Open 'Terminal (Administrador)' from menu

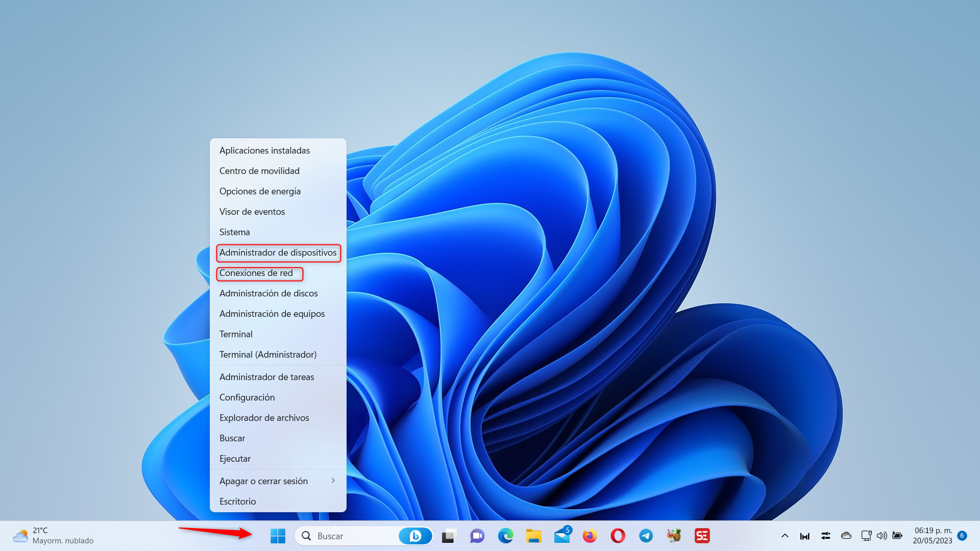pyautogui.click(x=268, y=355)
